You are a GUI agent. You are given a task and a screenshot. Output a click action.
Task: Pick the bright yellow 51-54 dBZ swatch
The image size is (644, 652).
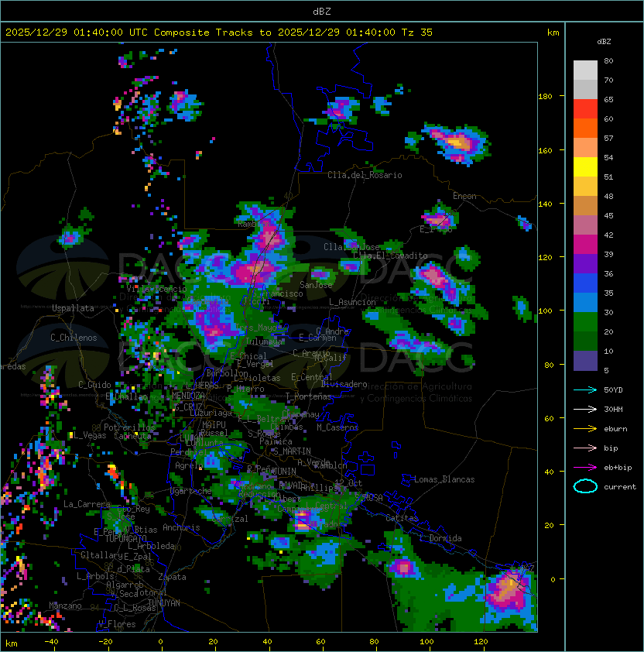pos(585,167)
